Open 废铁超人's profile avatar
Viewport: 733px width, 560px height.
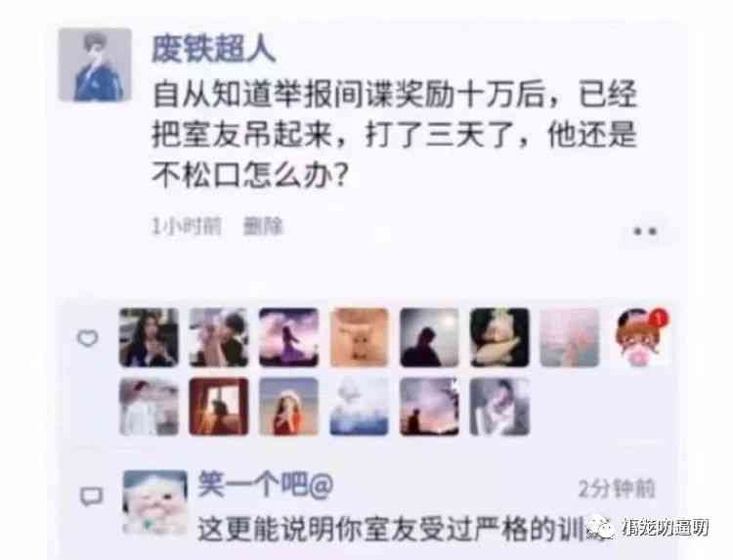click(95, 65)
